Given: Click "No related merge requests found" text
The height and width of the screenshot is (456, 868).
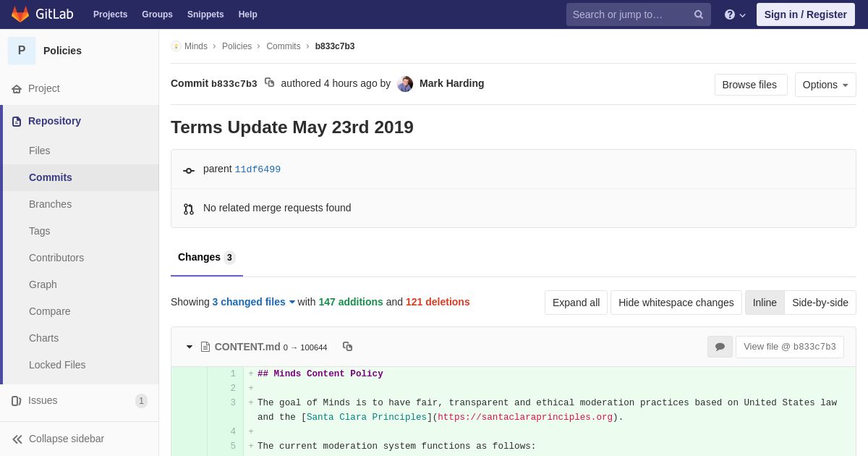Looking at the screenshot, I should pos(277,208).
